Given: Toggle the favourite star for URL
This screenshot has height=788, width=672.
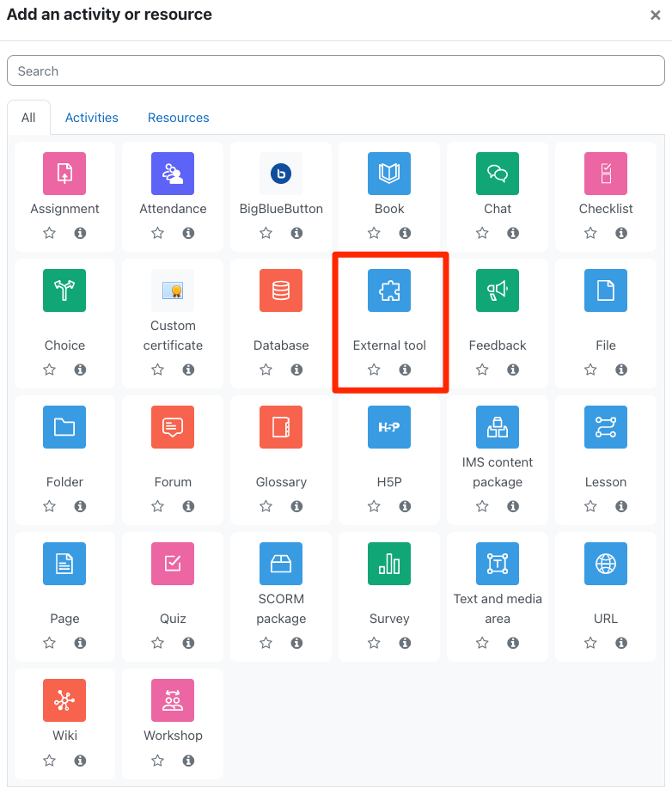Looking at the screenshot, I should (590, 643).
